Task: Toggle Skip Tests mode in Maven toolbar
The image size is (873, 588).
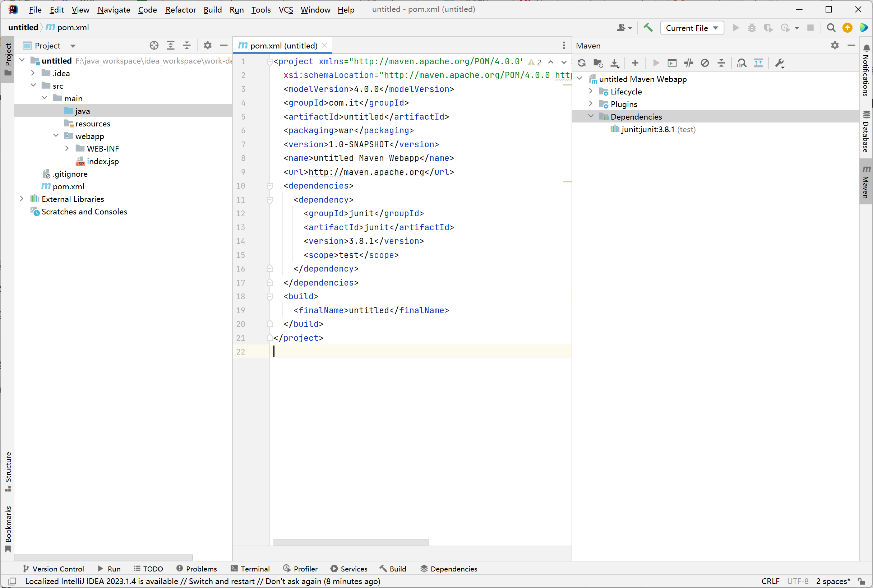Action: (x=705, y=63)
